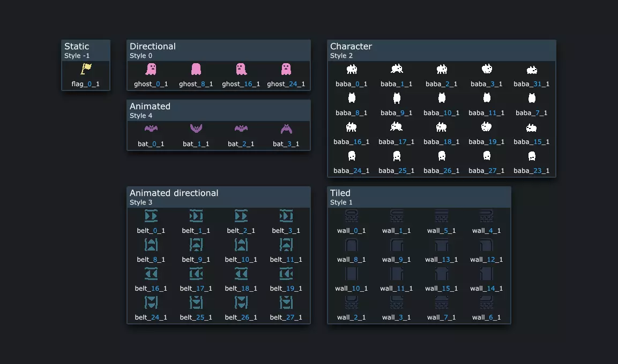Pick the wall_13_1 tile sprite
This screenshot has height=364, width=618.
(442, 245)
